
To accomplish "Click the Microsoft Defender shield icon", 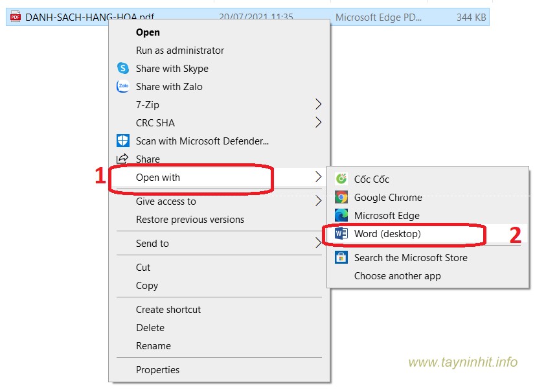I will coord(123,141).
